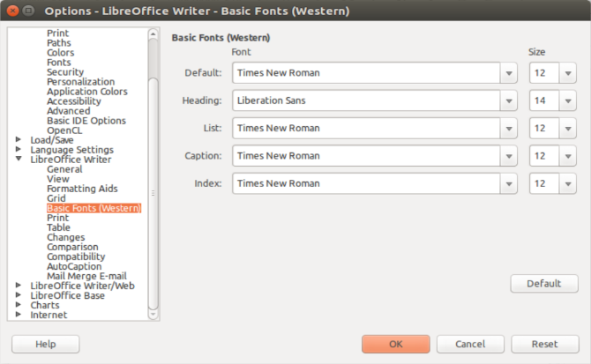Collapse the LibreOffice Writer tree section
This screenshot has width=591, height=364.
pos(19,160)
